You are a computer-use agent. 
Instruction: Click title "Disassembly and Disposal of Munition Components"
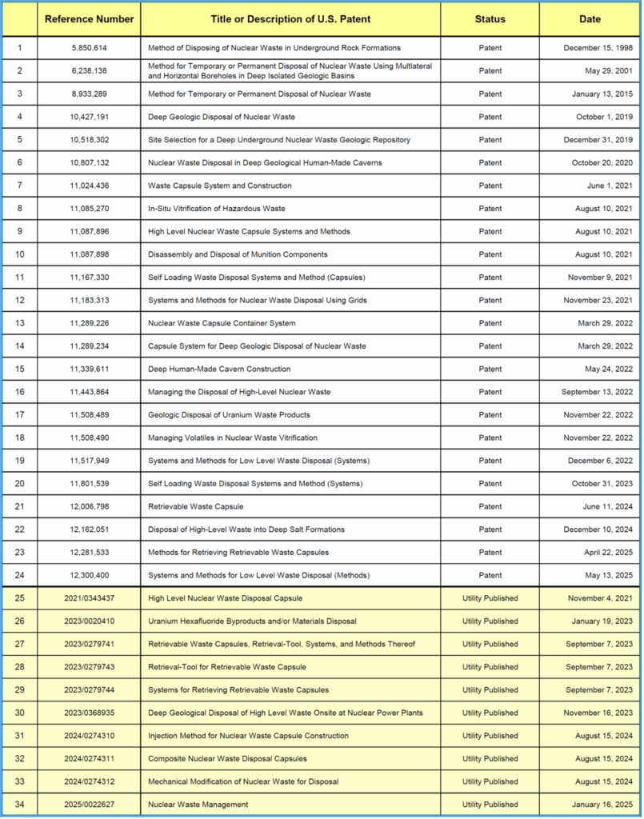pyautogui.click(x=238, y=254)
